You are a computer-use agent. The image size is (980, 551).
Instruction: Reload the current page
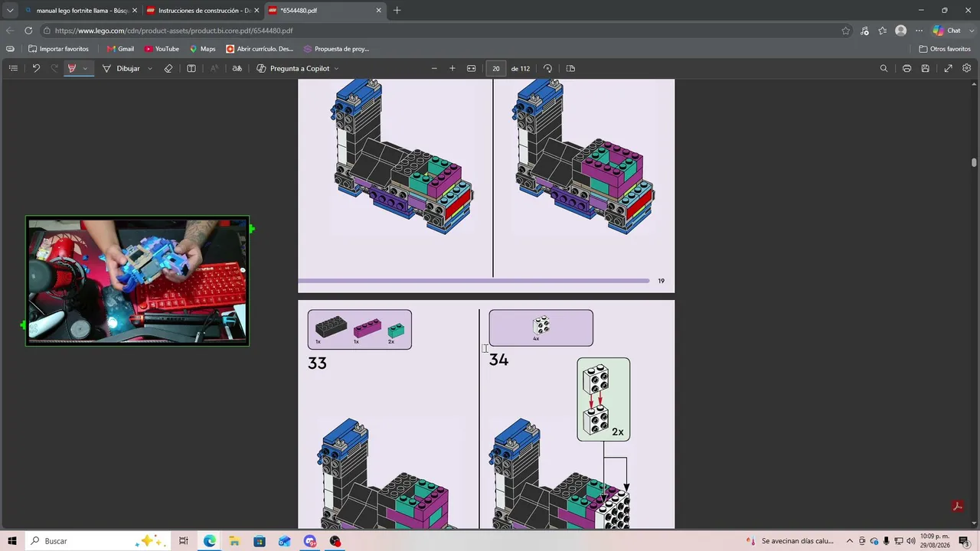click(28, 31)
